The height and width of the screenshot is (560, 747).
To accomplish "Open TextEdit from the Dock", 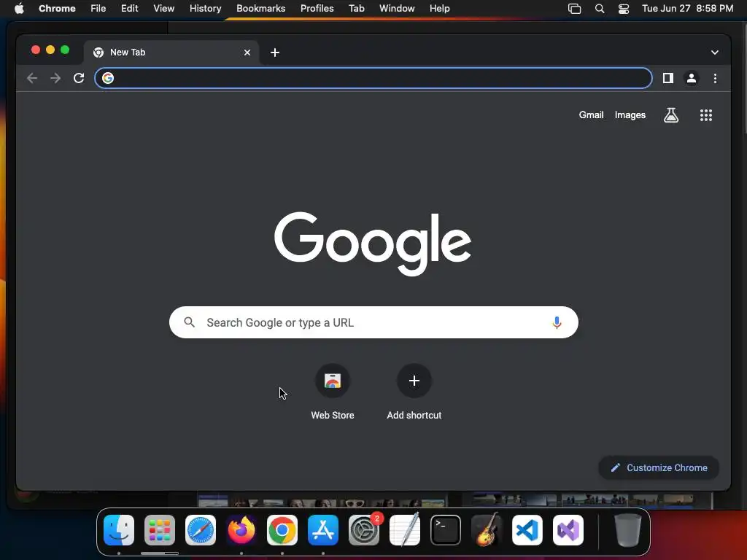I will (x=405, y=530).
